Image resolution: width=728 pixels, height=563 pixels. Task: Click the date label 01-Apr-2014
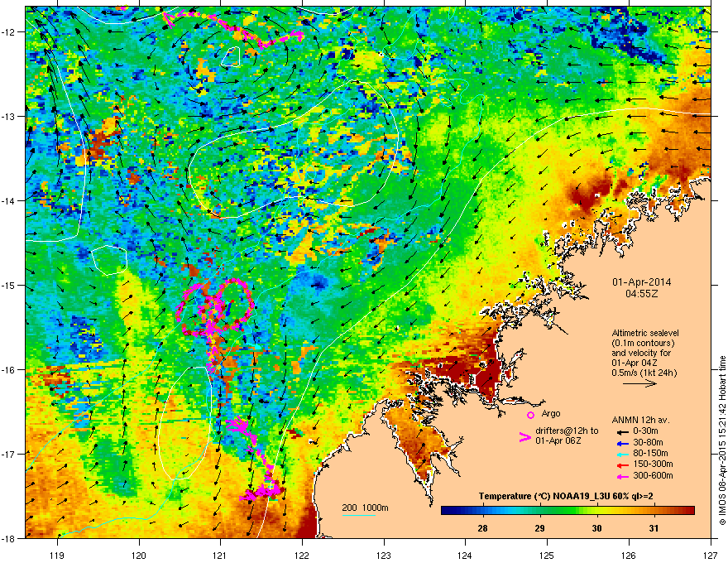(x=641, y=282)
